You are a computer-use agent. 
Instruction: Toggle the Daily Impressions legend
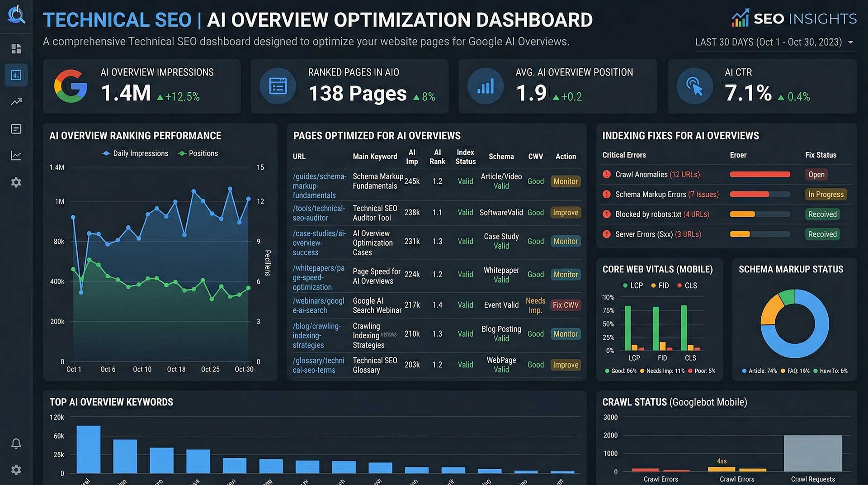point(134,153)
